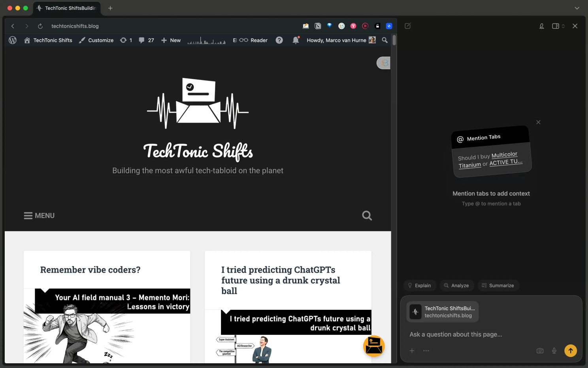Click the help question mark icon
The height and width of the screenshot is (368, 588).
tap(279, 40)
